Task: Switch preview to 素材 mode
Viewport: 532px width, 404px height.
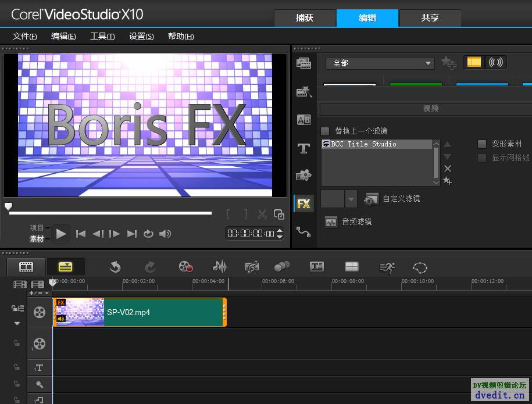Action: click(37, 239)
